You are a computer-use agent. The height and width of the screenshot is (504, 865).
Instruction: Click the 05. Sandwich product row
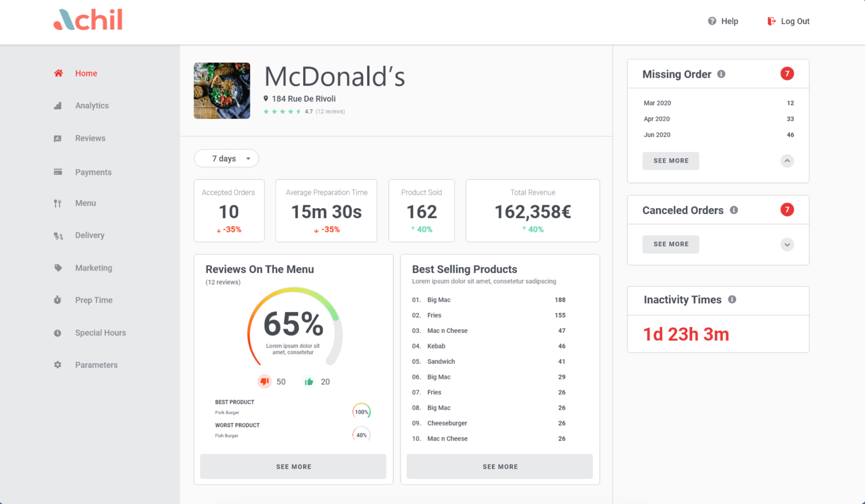[489, 361]
